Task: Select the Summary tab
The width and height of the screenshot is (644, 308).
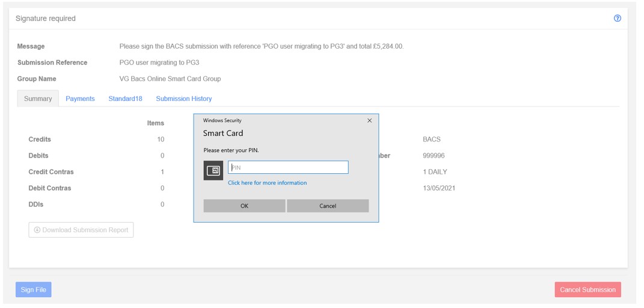Action: (38, 99)
